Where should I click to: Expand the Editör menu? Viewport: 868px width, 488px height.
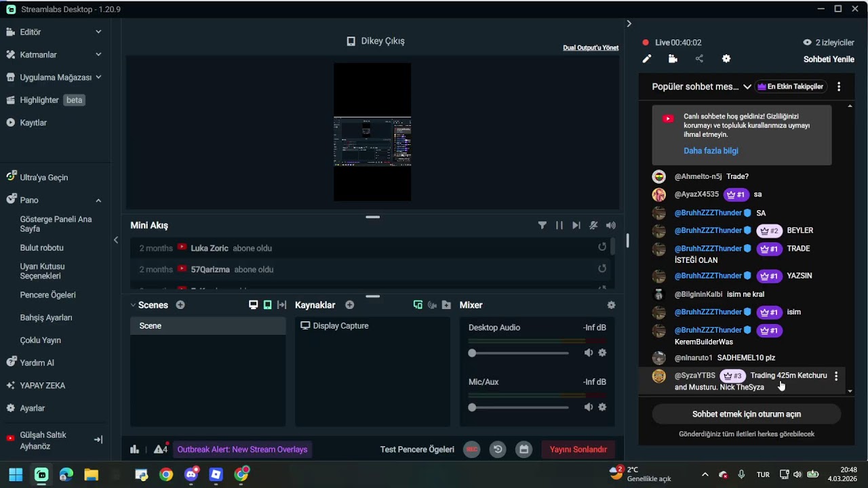click(54, 32)
